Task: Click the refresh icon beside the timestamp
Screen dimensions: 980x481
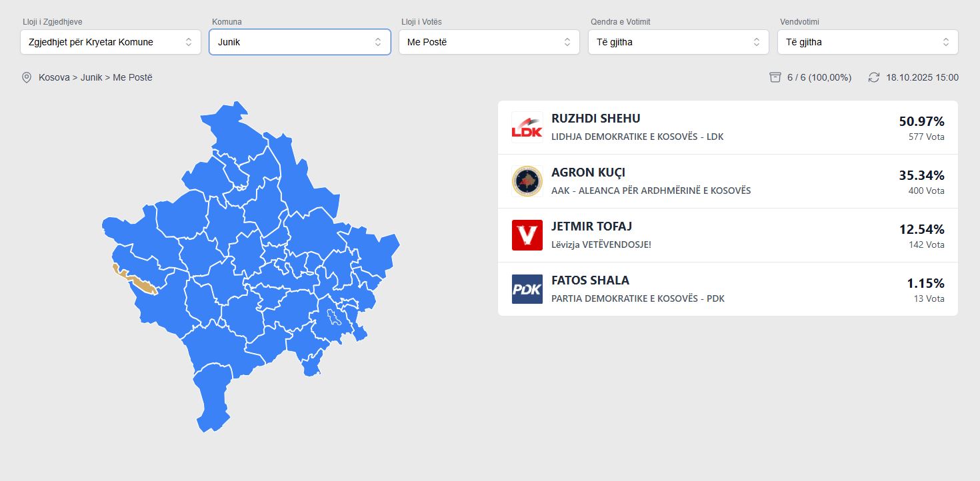Action: 874,77
